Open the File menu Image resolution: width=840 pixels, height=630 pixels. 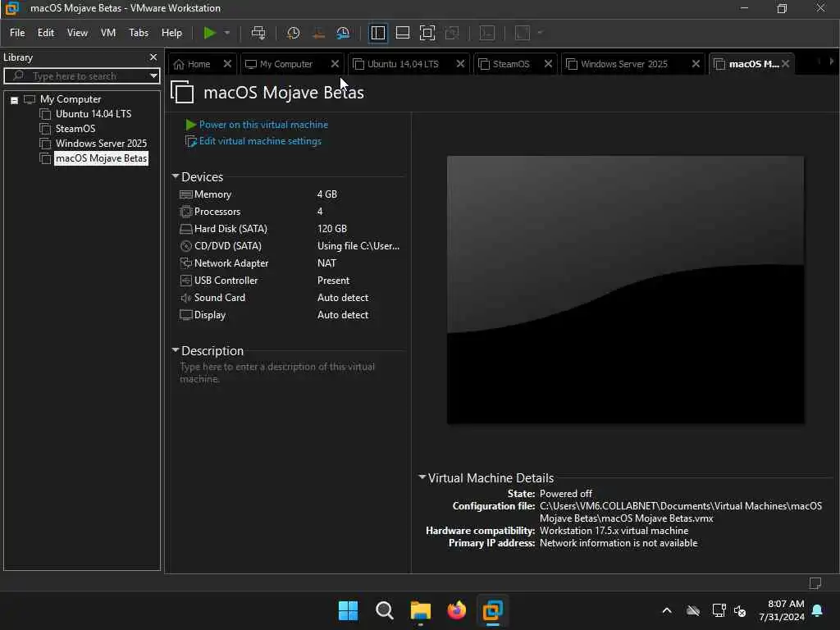pyautogui.click(x=17, y=33)
